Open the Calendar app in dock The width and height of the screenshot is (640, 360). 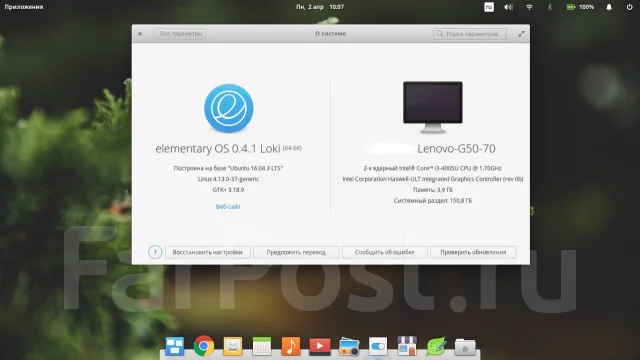click(262, 346)
